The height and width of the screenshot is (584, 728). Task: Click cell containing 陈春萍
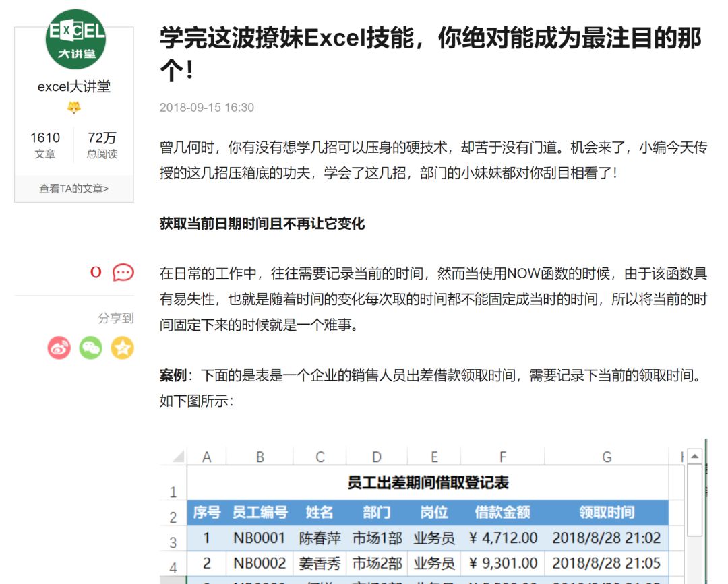[x=320, y=538]
